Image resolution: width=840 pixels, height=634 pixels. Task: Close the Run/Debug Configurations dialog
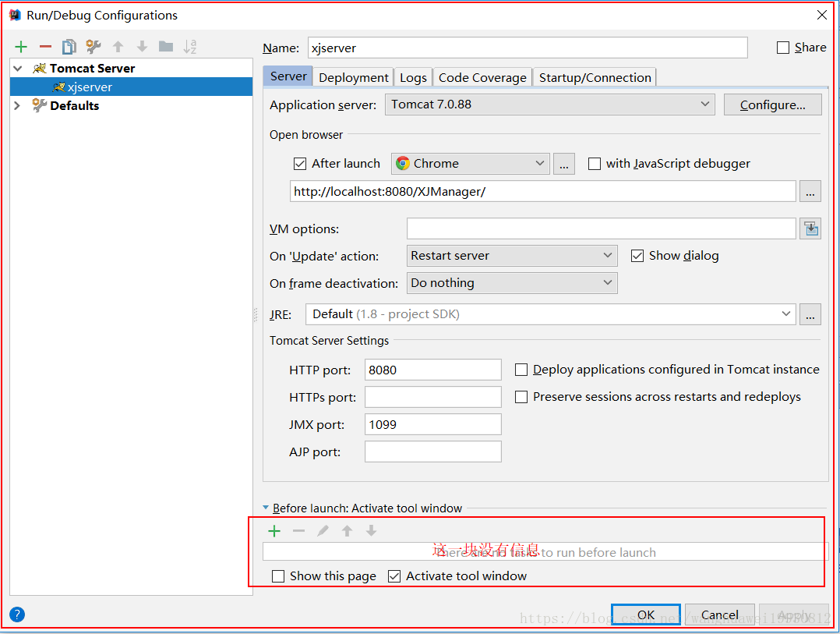[822, 15]
